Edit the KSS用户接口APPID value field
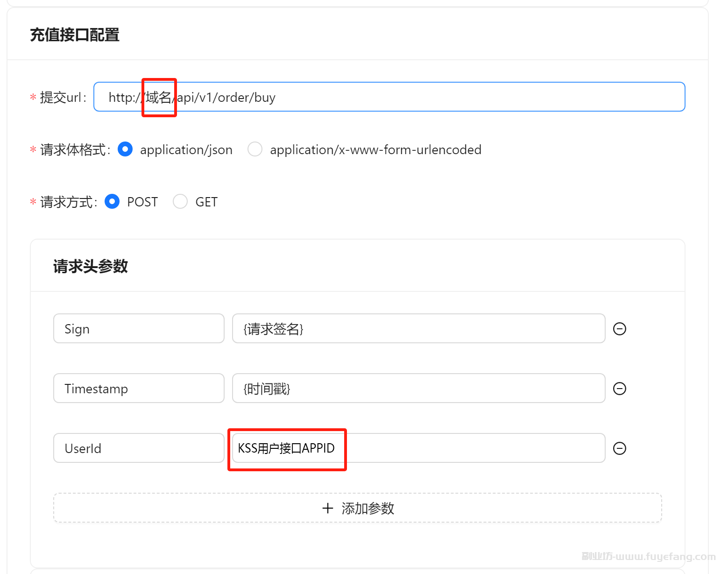 pyautogui.click(x=419, y=448)
